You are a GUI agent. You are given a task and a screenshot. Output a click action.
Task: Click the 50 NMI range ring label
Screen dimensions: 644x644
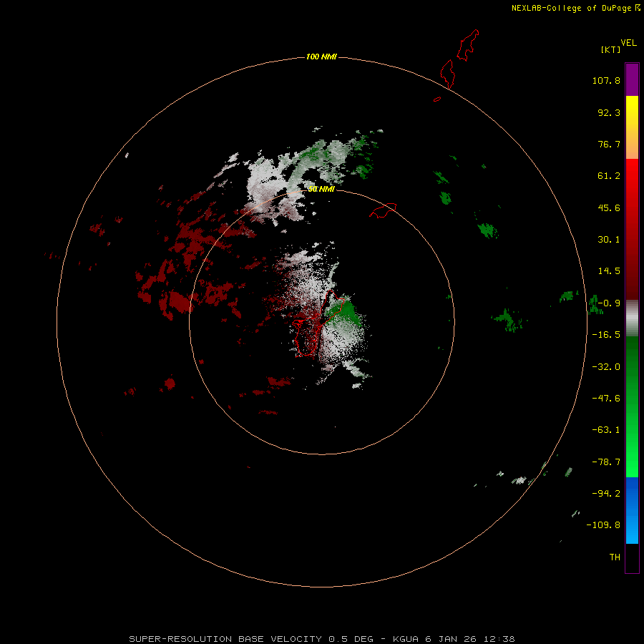[321, 189]
